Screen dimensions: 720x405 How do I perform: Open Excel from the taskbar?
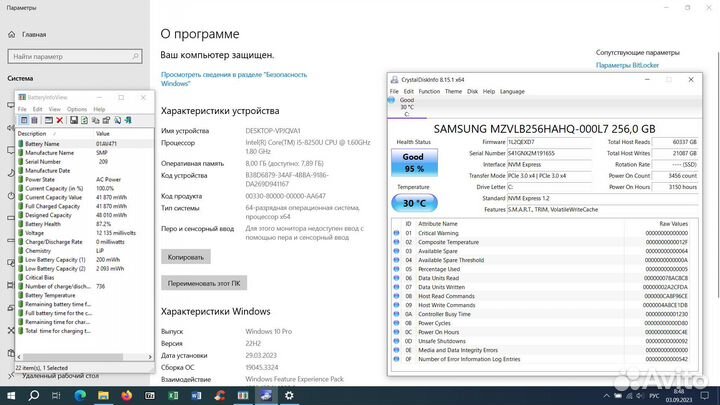pyautogui.click(x=173, y=395)
